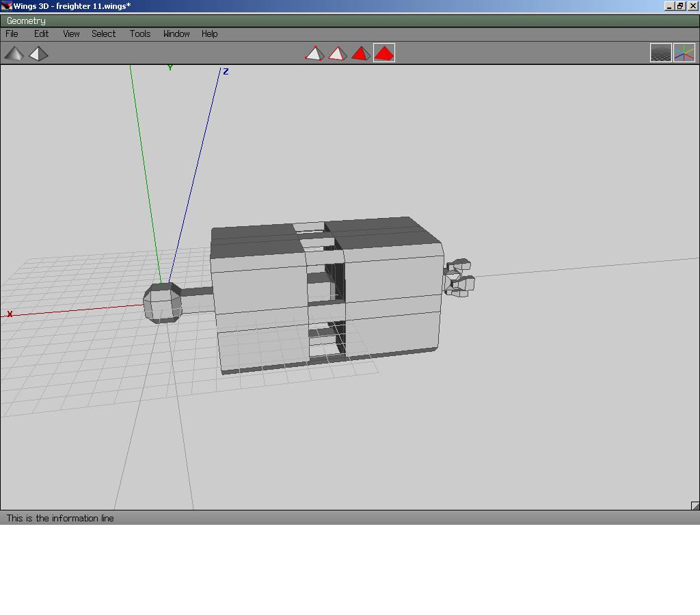Open the Edit menu

pyautogui.click(x=42, y=33)
